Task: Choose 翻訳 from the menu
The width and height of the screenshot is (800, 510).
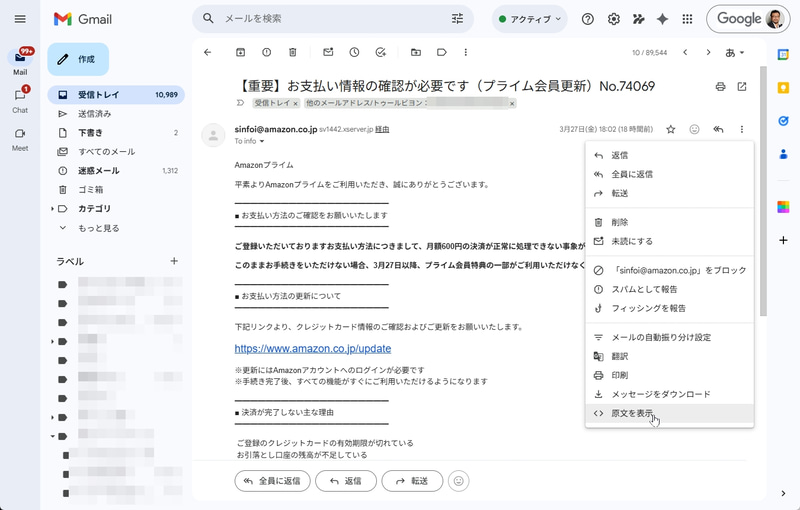Action: point(669,356)
